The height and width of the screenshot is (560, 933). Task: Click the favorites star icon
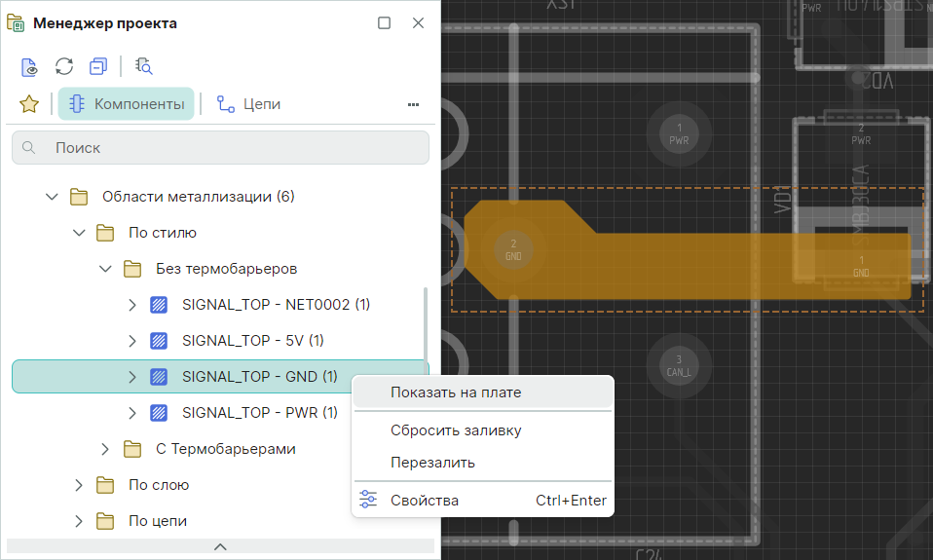pos(29,104)
